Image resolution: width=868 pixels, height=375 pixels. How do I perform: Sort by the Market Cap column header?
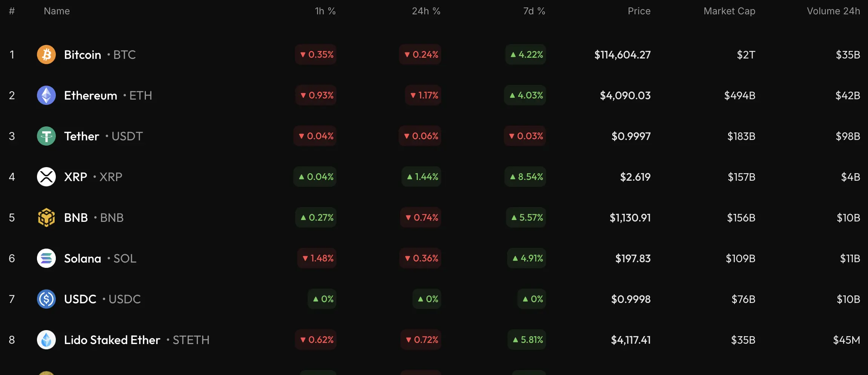729,11
